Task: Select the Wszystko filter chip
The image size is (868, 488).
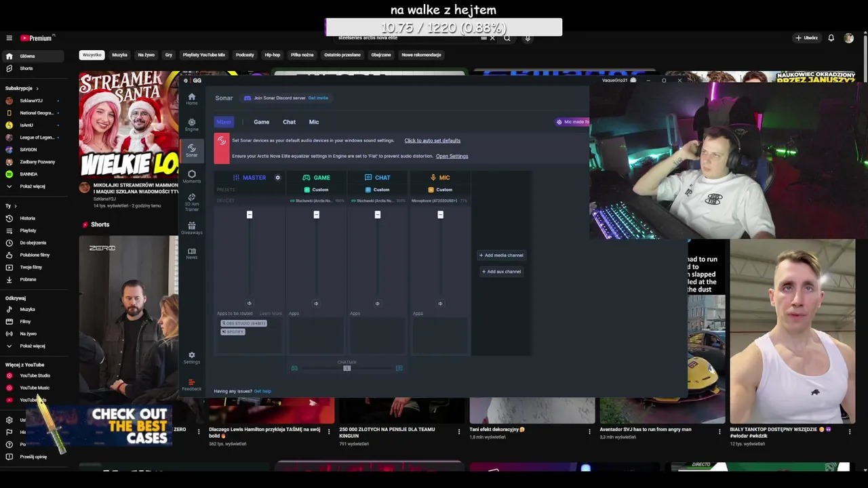Action: click(x=92, y=55)
